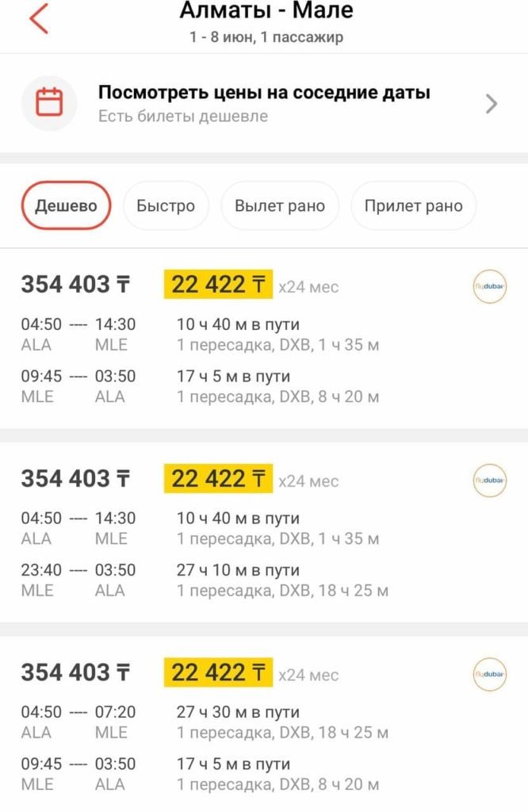Viewport: 528px width, 812px height.
Task: Tap the first 22 422 ₸ installment badge
Action: pyautogui.click(x=219, y=285)
